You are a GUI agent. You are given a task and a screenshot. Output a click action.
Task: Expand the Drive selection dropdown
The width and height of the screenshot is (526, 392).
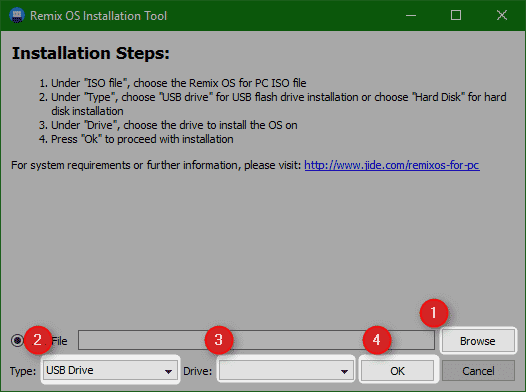pos(286,371)
